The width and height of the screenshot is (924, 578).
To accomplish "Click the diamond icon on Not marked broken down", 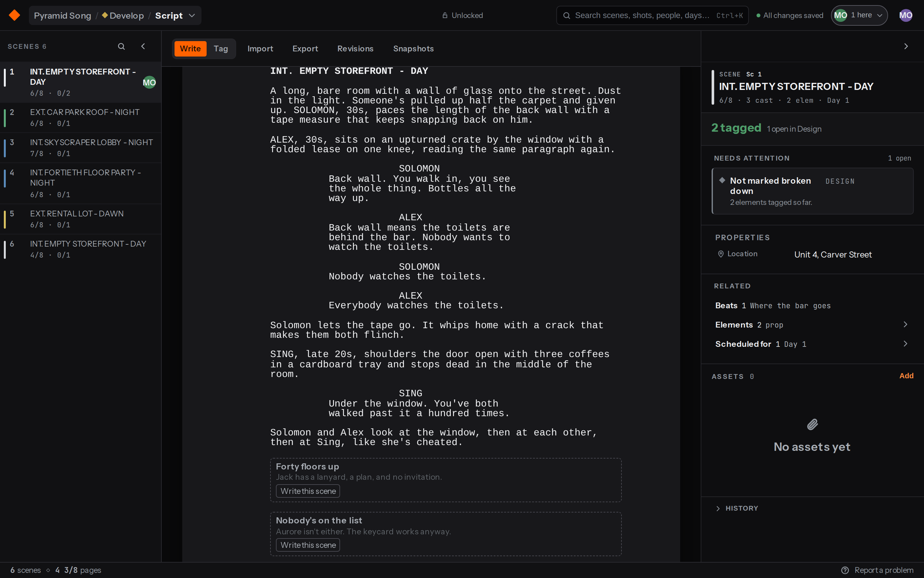I will (722, 180).
